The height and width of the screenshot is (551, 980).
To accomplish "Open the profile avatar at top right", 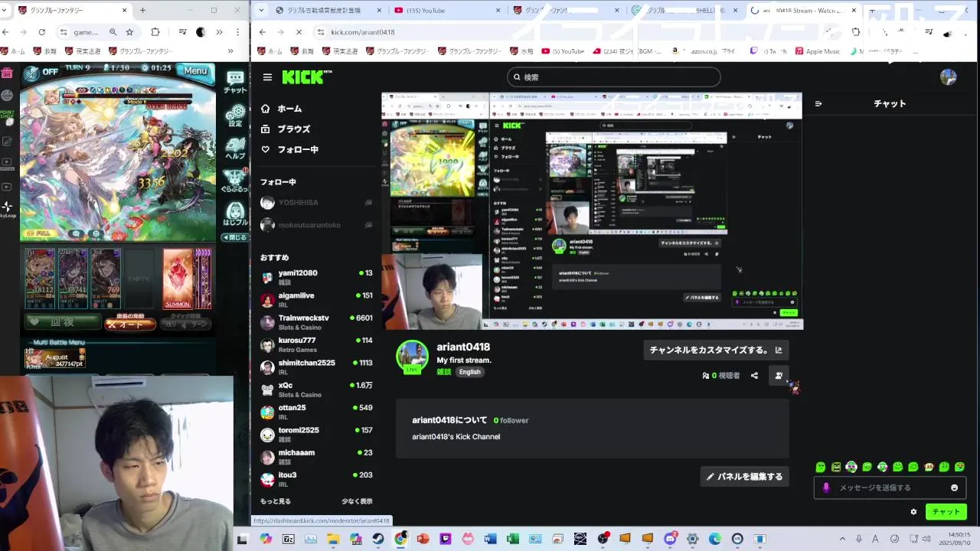I will click(948, 77).
